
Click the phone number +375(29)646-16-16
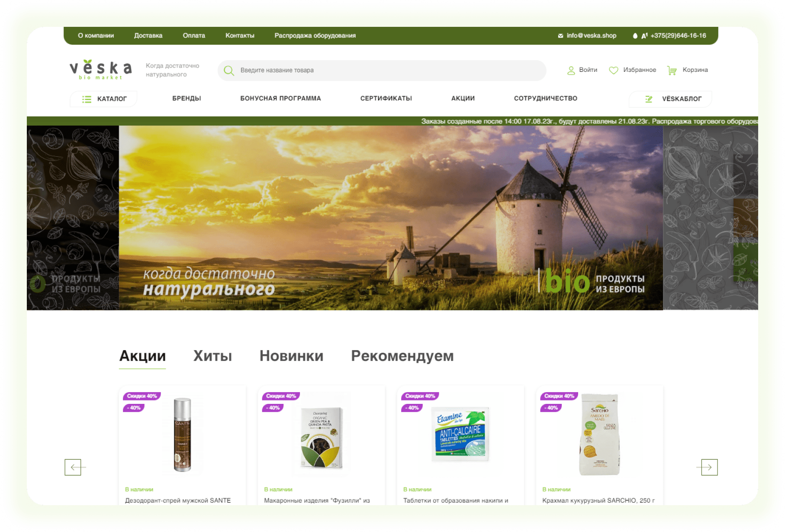tap(678, 35)
